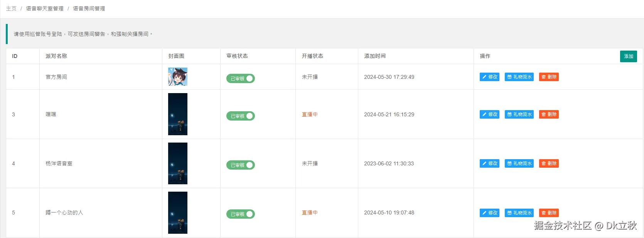The width and height of the screenshot is (644, 238).
Task: Open cover image thumbnail for 嘿嘿 room
Action: 178,114
